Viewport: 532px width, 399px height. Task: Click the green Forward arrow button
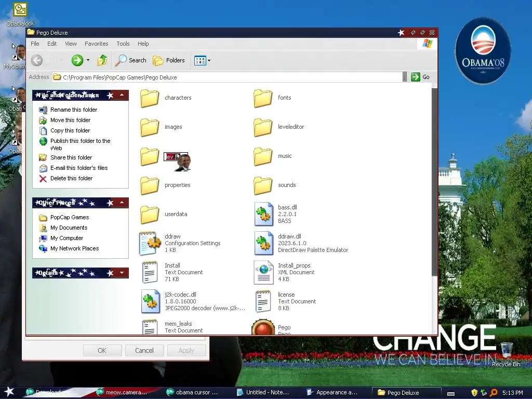click(77, 60)
